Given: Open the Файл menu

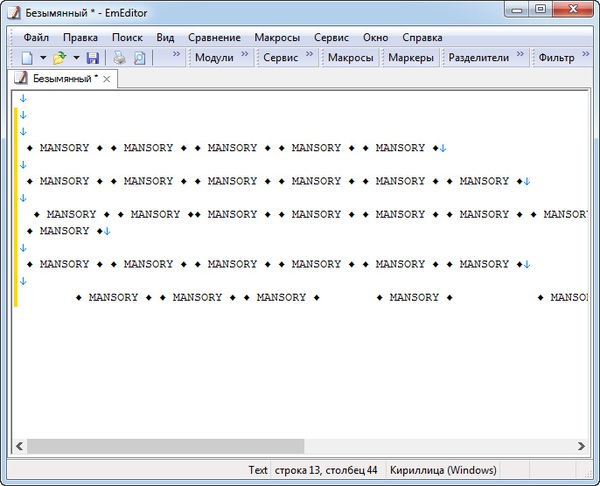Looking at the screenshot, I should [36, 37].
